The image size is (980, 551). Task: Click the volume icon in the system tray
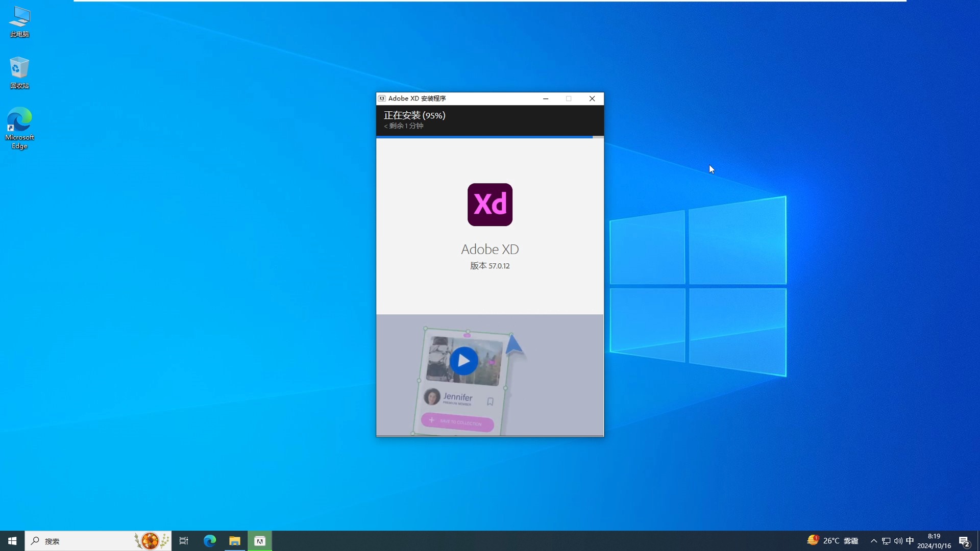(x=898, y=541)
